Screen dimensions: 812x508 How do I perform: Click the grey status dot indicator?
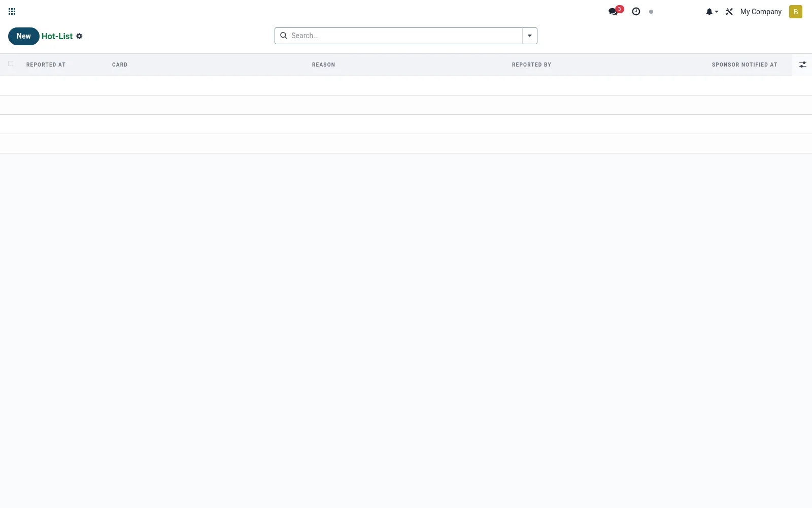click(x=651, y=12)
